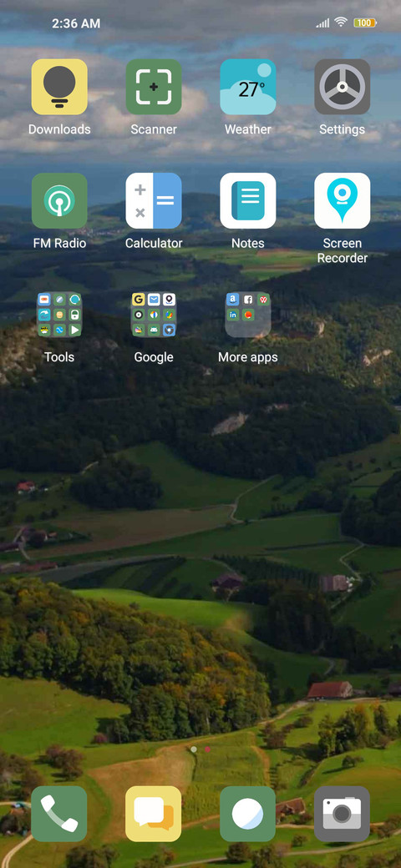Tap the battery indicator in the status bar
401x868 pixels.
pyautogui.click(x=365, y=23)
